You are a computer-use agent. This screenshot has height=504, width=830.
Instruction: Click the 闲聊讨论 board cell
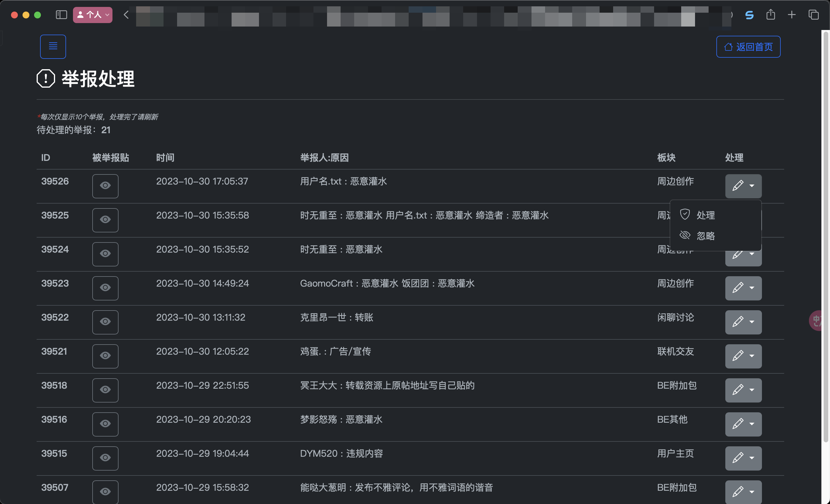pos(675,317)
